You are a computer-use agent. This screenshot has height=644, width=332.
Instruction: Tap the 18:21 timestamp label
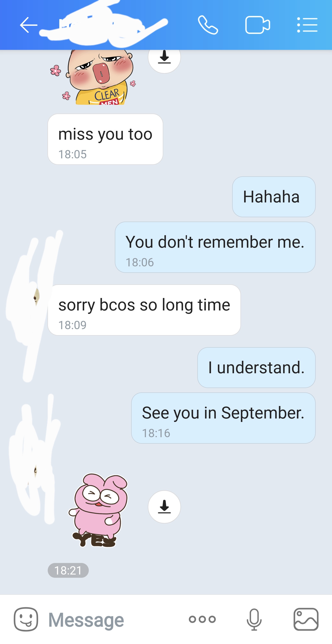pos(68,570)
